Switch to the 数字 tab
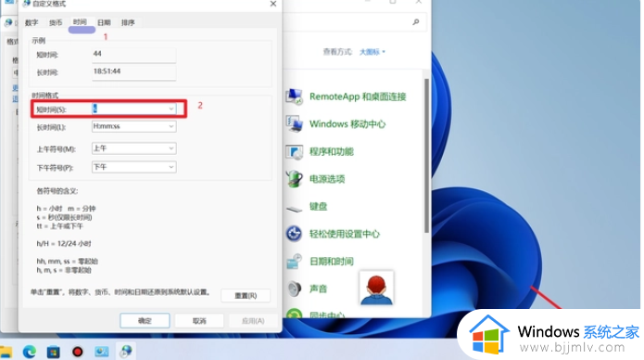 (32, 22)
